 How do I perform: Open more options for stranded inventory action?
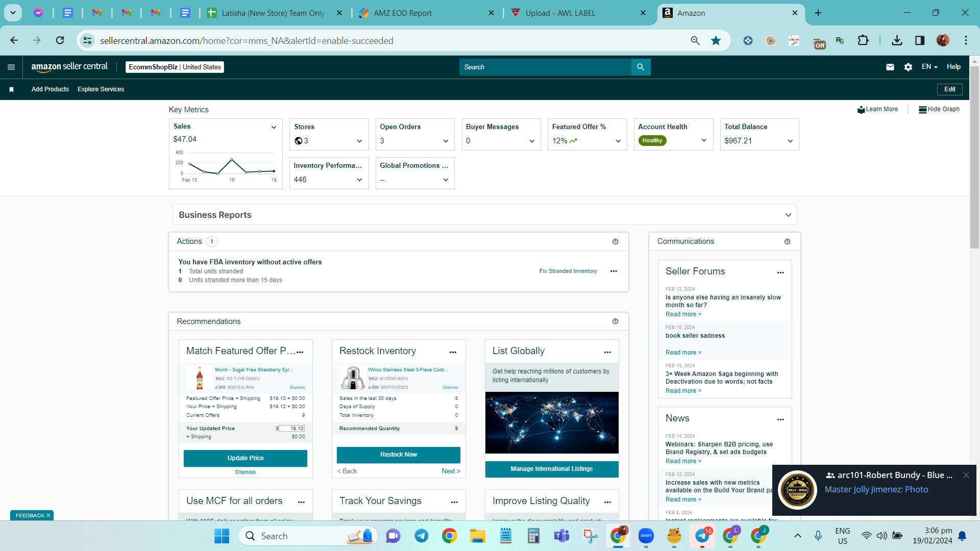click(x=614, y=271)
